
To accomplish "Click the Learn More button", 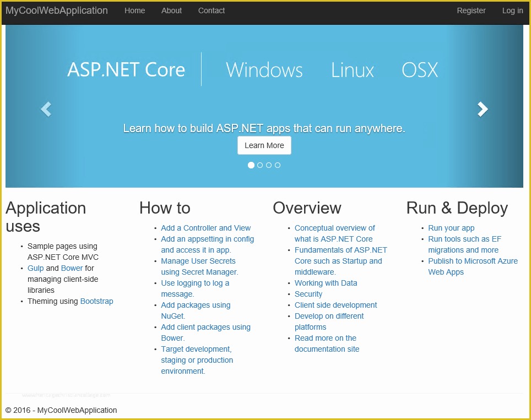I will point(264,145).
